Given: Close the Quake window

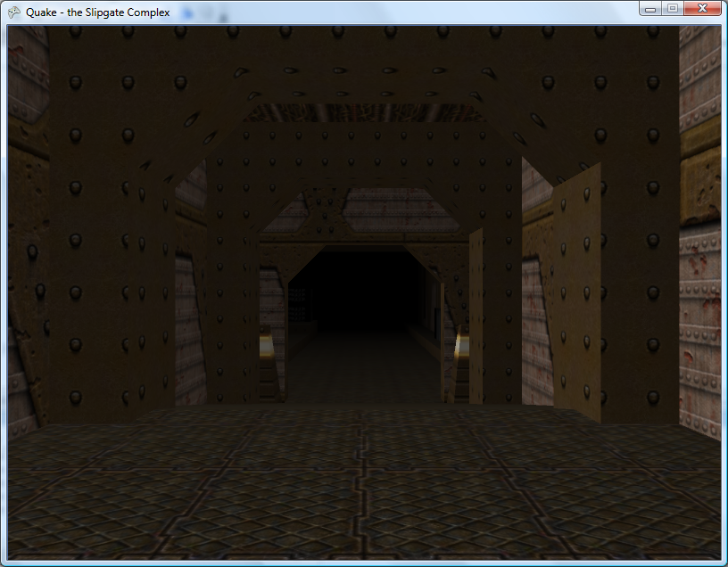Looking at the screenshot, I should coord(702,9).
